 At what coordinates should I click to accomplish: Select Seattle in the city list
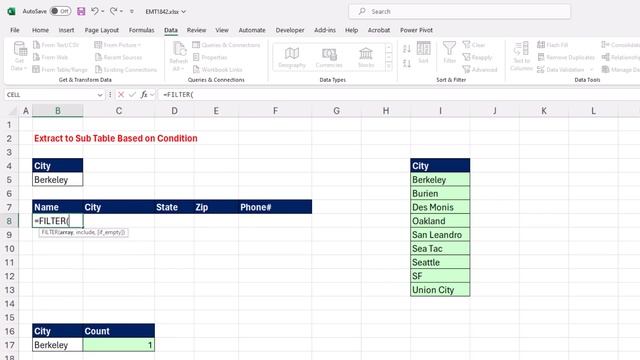[x=440, y=262]
